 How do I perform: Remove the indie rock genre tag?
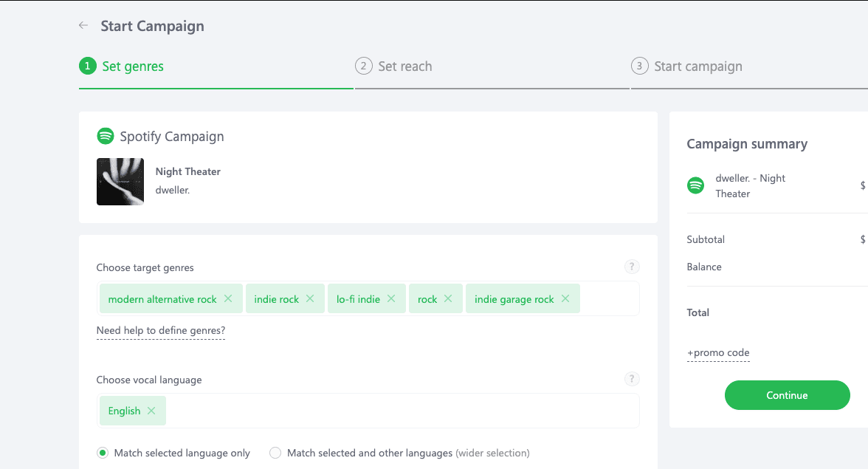point(310,298)
